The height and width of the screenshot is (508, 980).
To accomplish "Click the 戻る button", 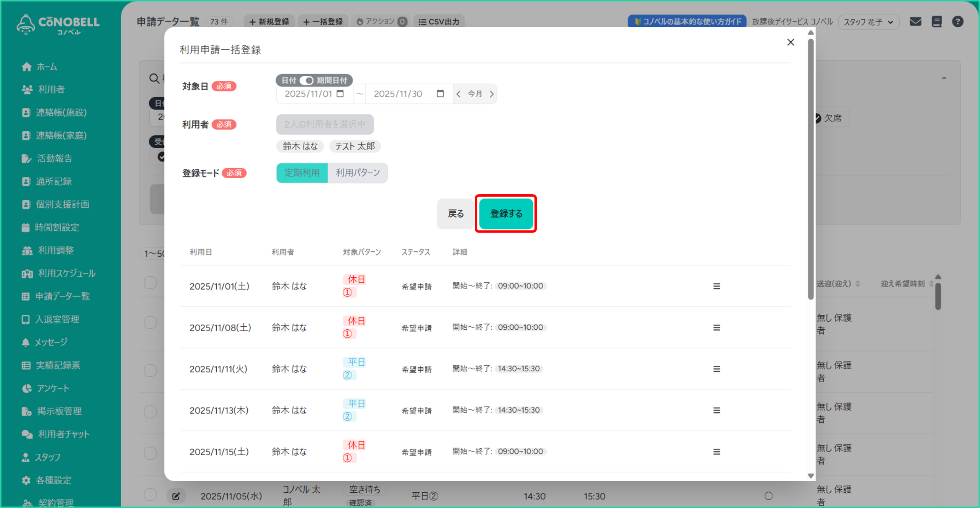I will tap(456, 213).
